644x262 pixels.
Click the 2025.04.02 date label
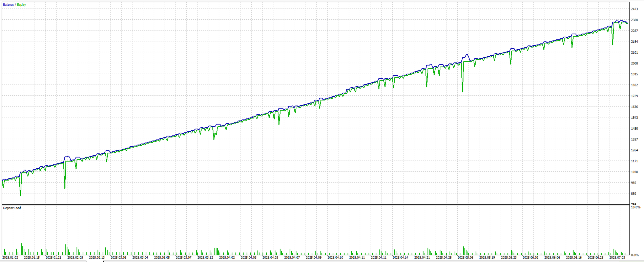coord(227,258)
